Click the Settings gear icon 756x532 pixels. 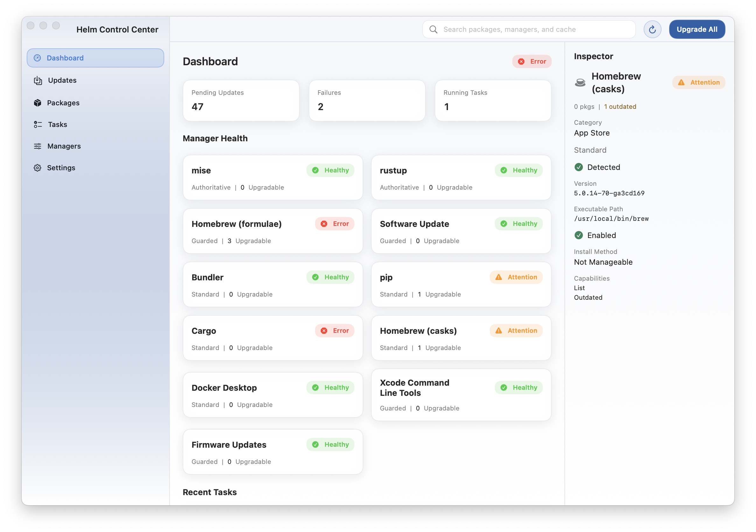[x=38, y=168]
